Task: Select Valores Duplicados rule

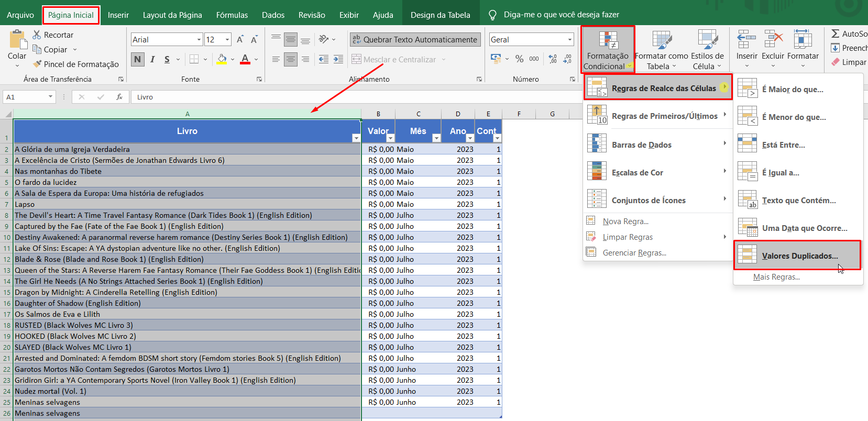Action: 797,256
